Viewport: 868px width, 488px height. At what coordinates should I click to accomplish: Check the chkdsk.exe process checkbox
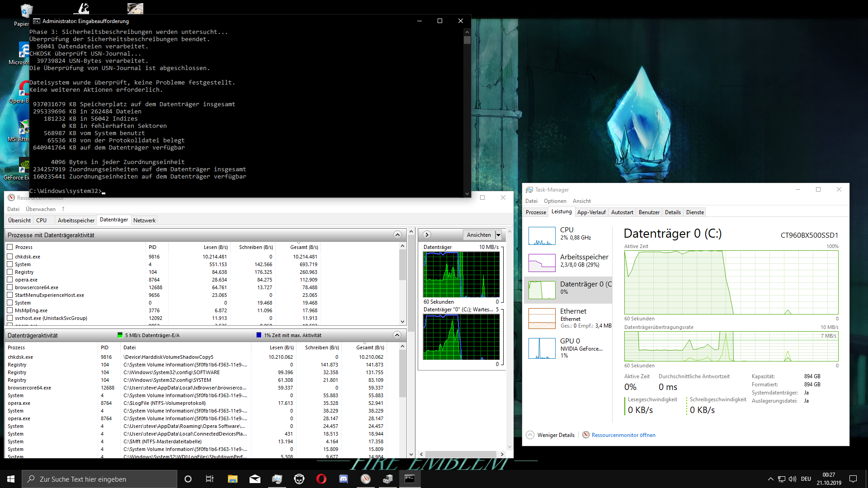[10, 257]
